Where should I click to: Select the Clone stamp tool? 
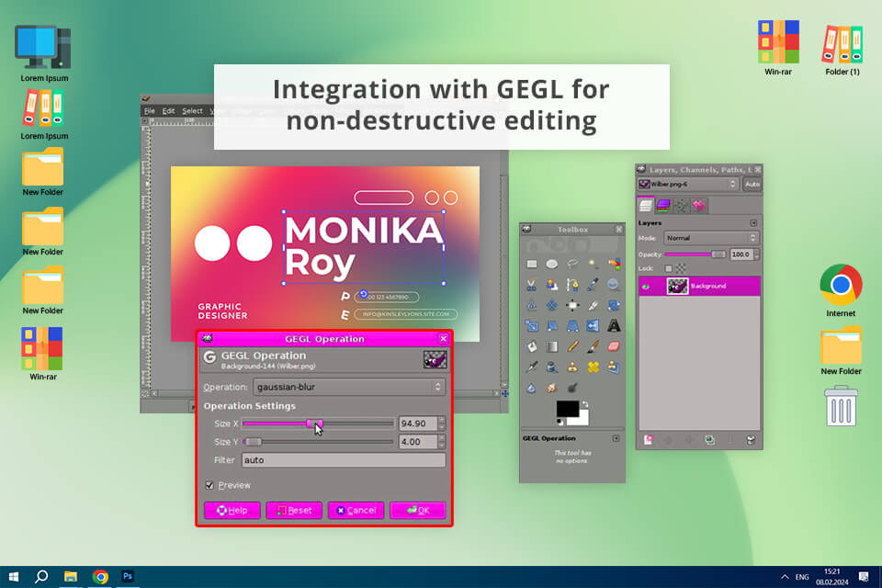tap(572, 367)
